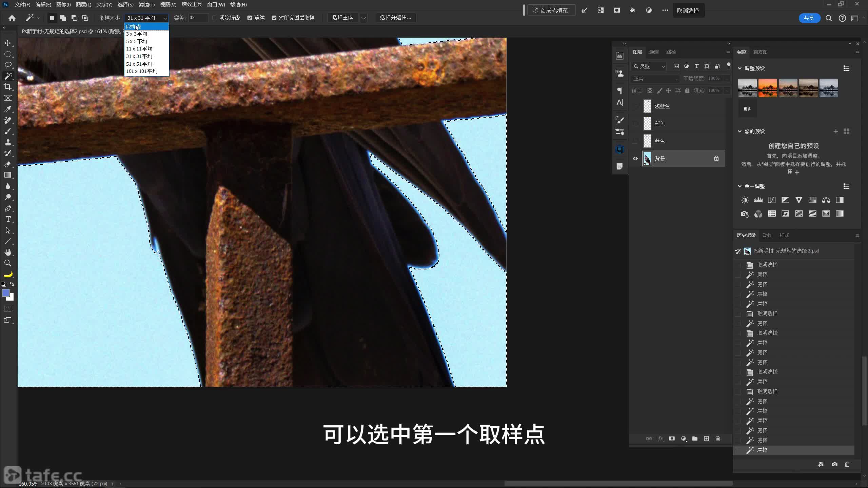This screenshot has width=868, height=488.
Task: Switch to the 通道 tab
Action: [x=654, y=52]
